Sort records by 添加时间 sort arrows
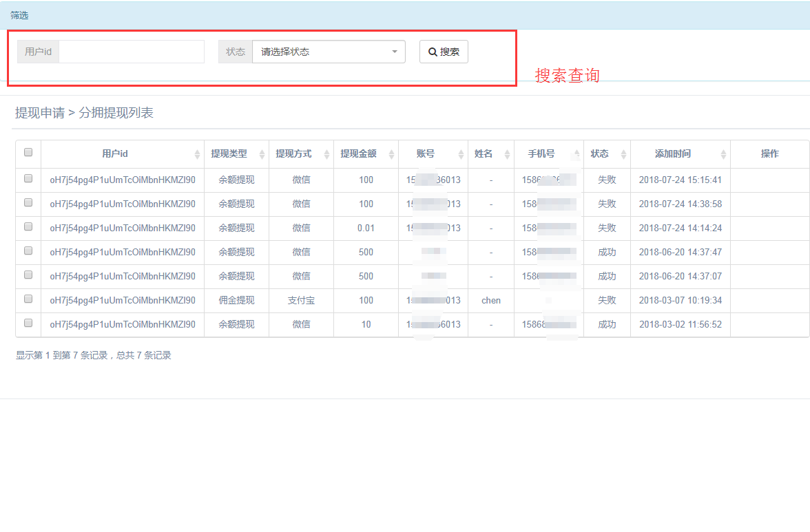810x532 pixels. [723, 154]
